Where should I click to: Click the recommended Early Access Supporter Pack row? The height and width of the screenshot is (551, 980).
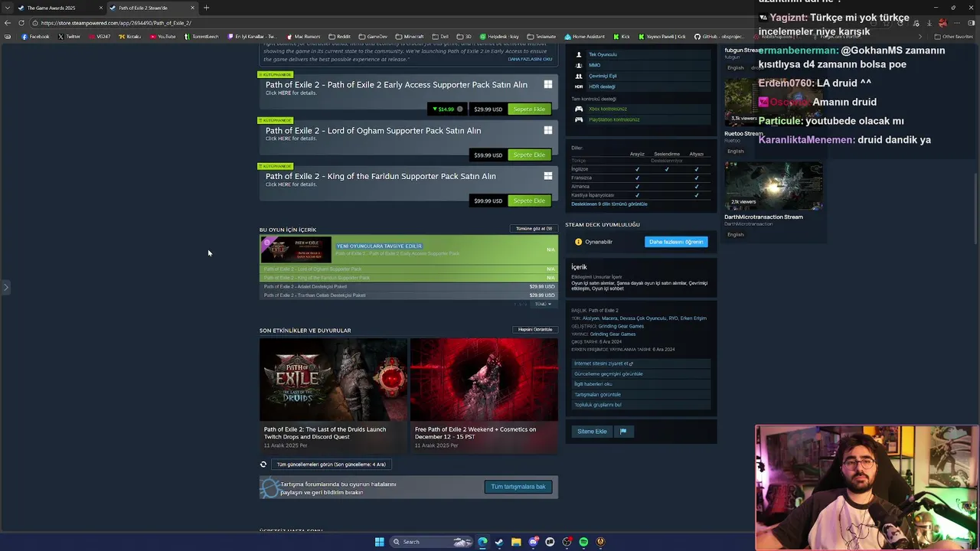[409, 250]
